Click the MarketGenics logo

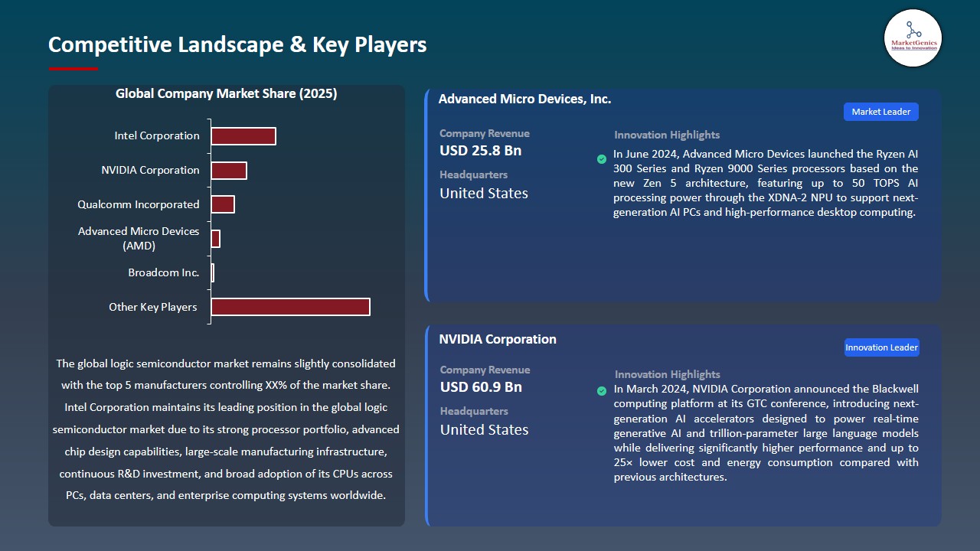click(913, 37)
